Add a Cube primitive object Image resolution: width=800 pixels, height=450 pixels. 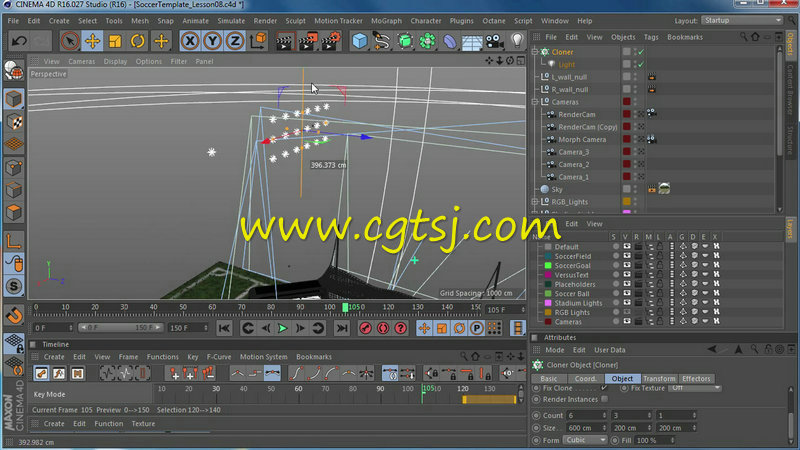359,41
